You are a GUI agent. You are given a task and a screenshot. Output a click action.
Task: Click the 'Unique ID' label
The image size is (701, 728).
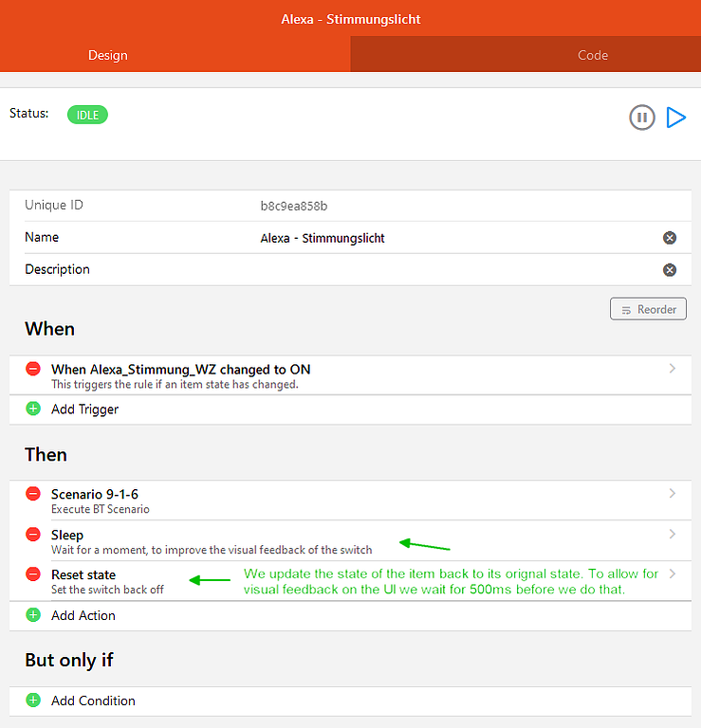(x=54, y=205)
